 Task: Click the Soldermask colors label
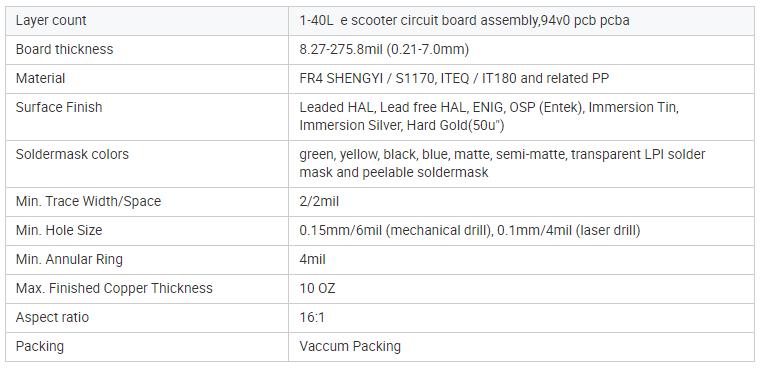[72, 155]
